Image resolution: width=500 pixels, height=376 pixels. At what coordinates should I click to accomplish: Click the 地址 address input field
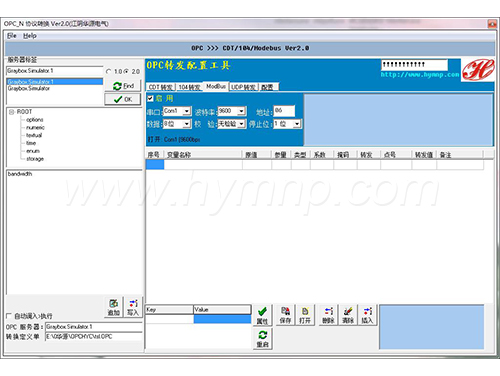[x=284, y=111]
